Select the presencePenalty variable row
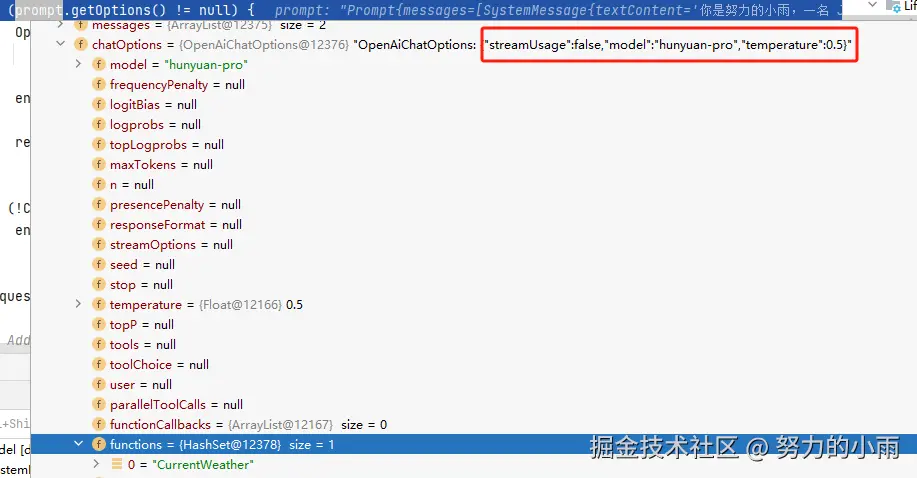The width and height of the screenshot is (917, 478). [474, 204]
